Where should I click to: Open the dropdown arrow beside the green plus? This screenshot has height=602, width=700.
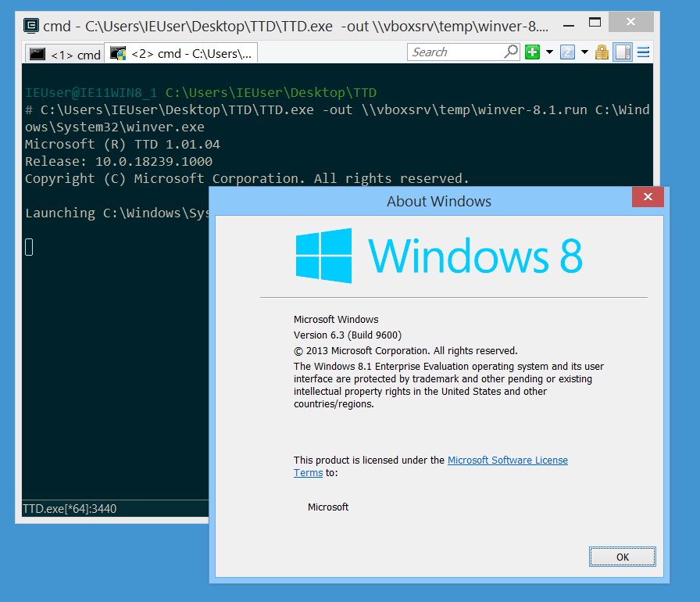pyautogui.click(x=549, y=52)
